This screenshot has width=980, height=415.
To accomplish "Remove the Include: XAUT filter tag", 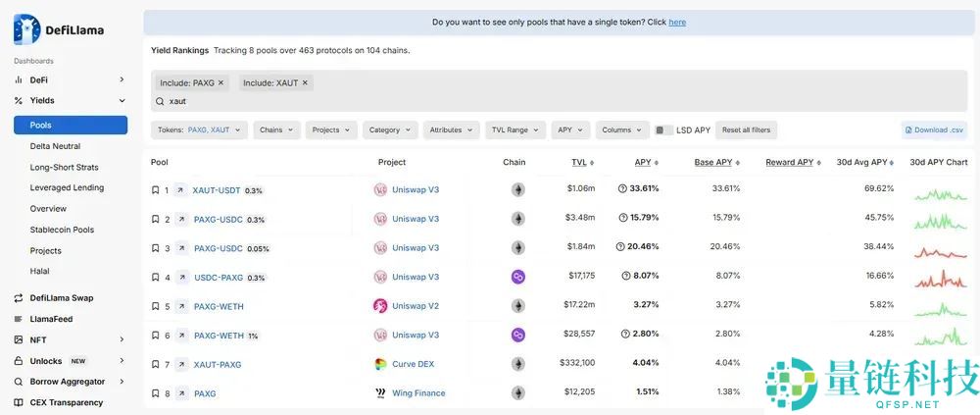I will (305, 83).
